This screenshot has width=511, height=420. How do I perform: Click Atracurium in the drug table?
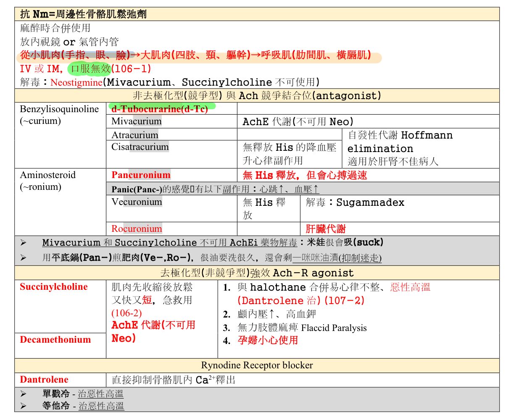pyautogui.click(x=135, y=135)
